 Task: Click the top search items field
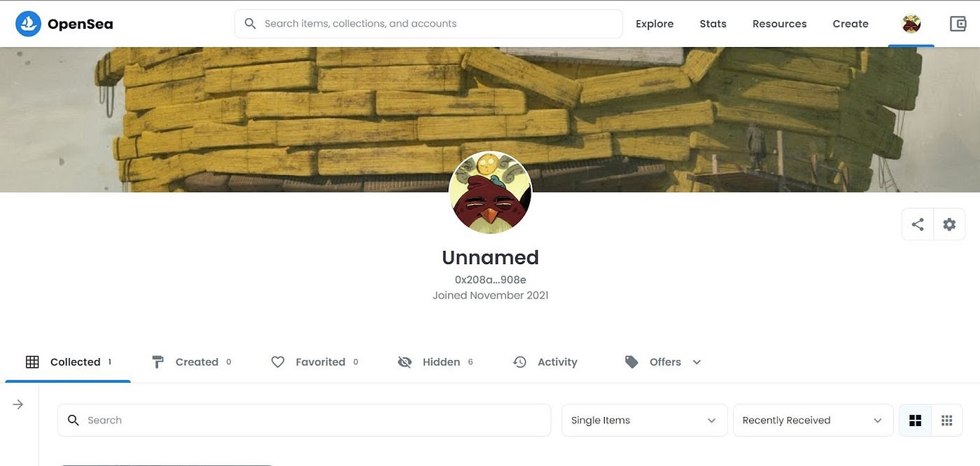428,24
